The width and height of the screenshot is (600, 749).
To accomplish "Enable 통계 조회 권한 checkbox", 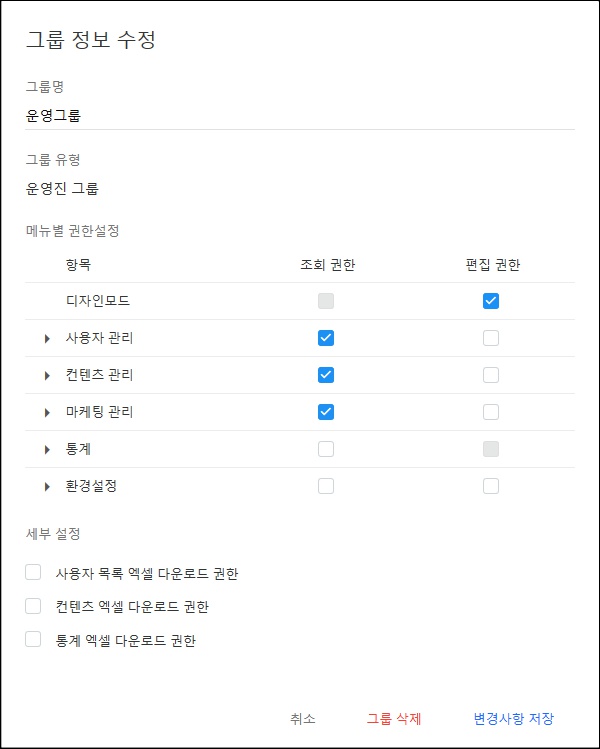I will [326, 449].
